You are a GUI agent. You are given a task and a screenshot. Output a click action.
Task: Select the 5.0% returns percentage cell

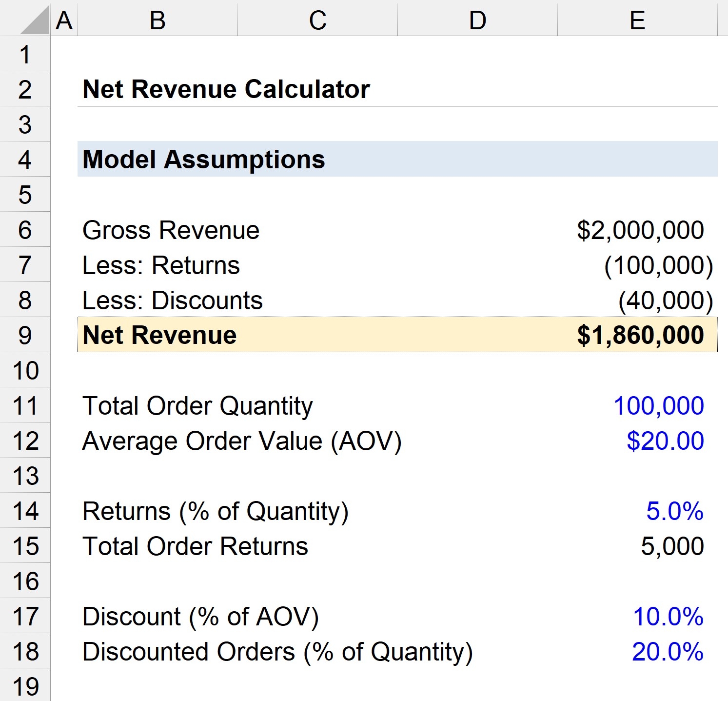click(674, 511)
